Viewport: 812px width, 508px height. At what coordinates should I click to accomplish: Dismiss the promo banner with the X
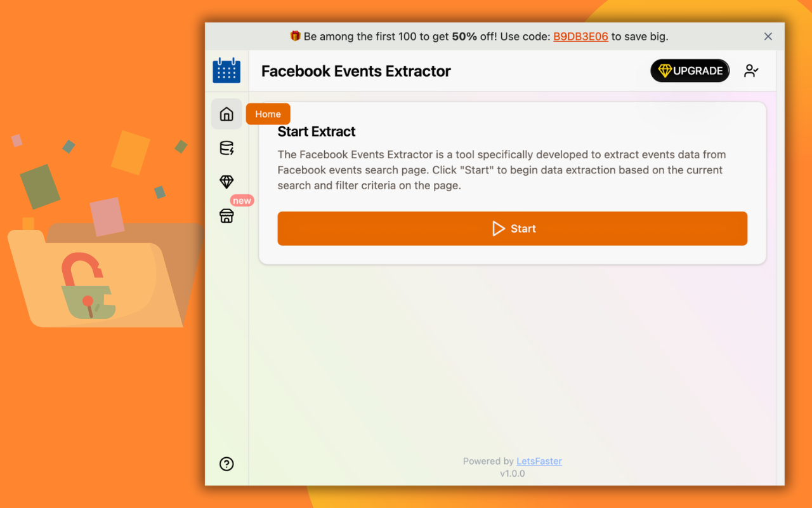(768, 36)
